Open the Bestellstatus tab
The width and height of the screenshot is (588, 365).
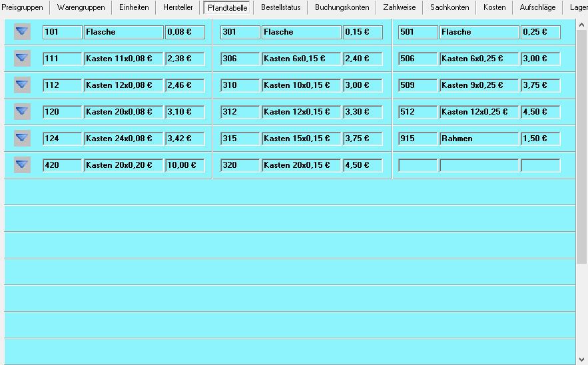[x=281, y=7]
